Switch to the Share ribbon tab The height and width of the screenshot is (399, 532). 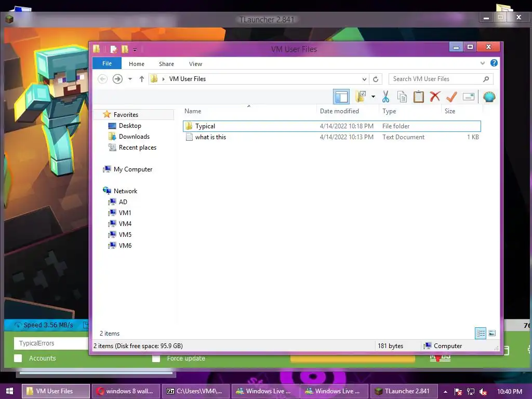click(166, 64)
